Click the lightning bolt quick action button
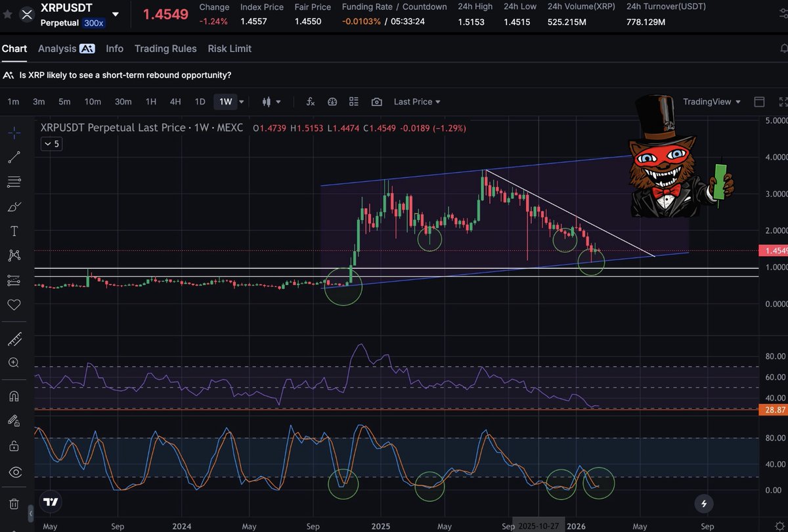Screen dimensions: 788x532 704,504
